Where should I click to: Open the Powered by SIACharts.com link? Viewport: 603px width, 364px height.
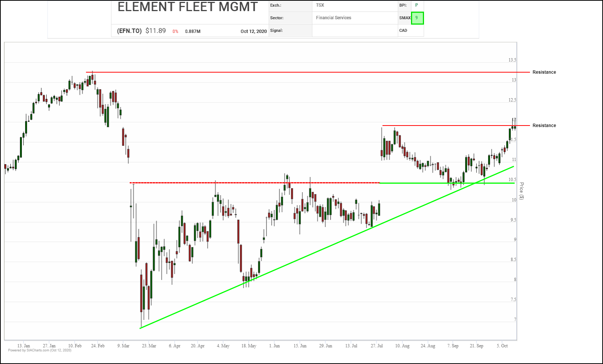40,350
